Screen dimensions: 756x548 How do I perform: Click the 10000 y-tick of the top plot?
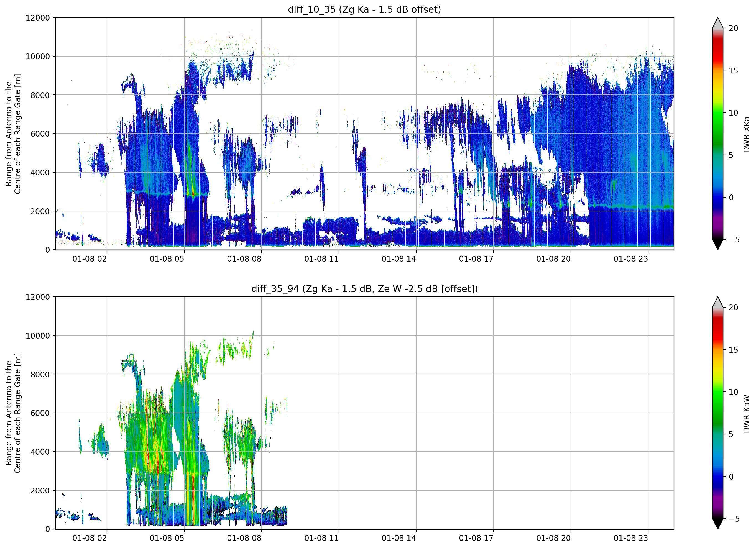point(38,56)
